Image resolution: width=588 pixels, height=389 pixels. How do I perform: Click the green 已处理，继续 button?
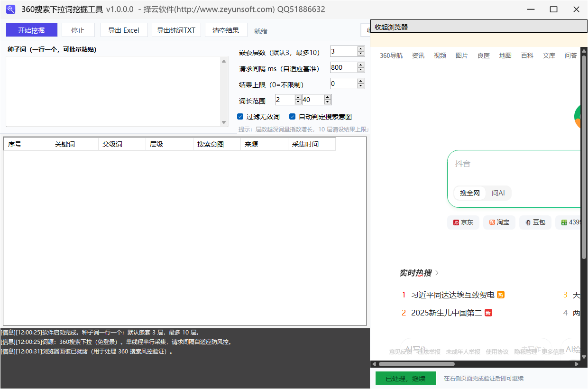(x=405, y=379)
